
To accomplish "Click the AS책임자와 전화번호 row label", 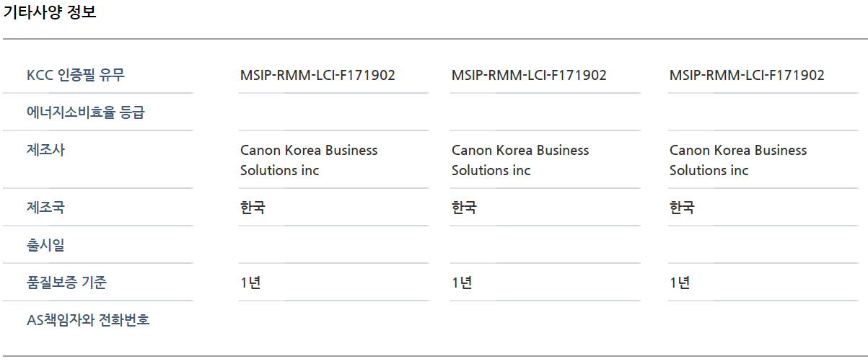I will [88, 320].
